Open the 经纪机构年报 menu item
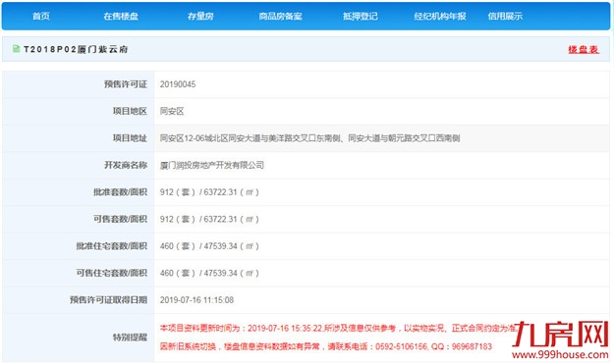The height and width of the screenshot is (364, 614). (x=440, y=16)
